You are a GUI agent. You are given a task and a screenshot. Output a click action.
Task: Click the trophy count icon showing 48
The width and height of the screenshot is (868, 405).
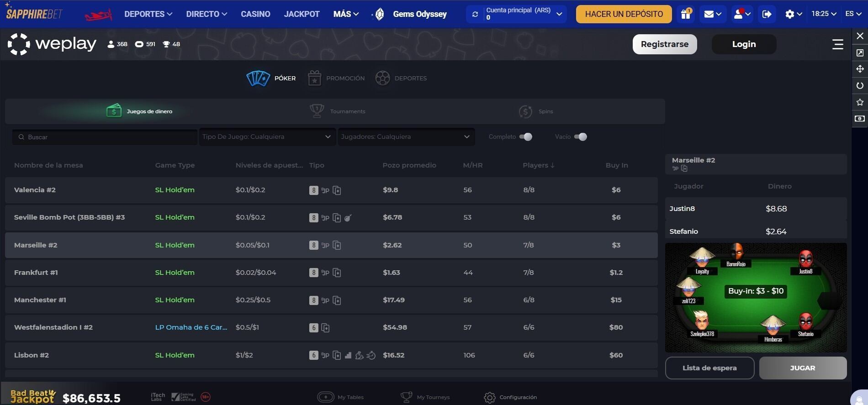[166, 44]
